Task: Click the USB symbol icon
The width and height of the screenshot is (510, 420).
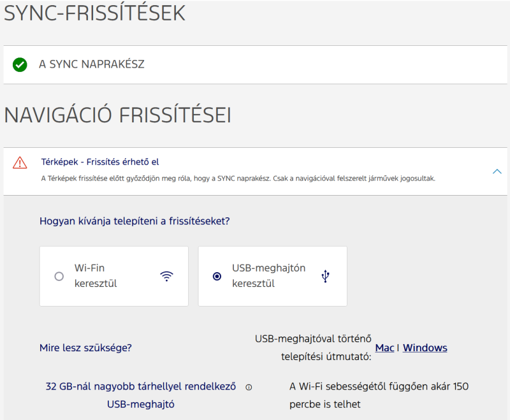Action: point(325,277)
